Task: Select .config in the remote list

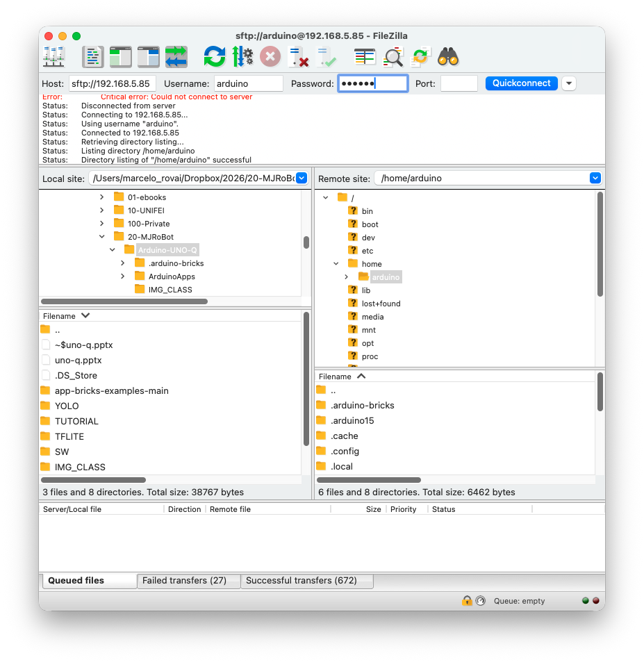Action: pos(345,451)
